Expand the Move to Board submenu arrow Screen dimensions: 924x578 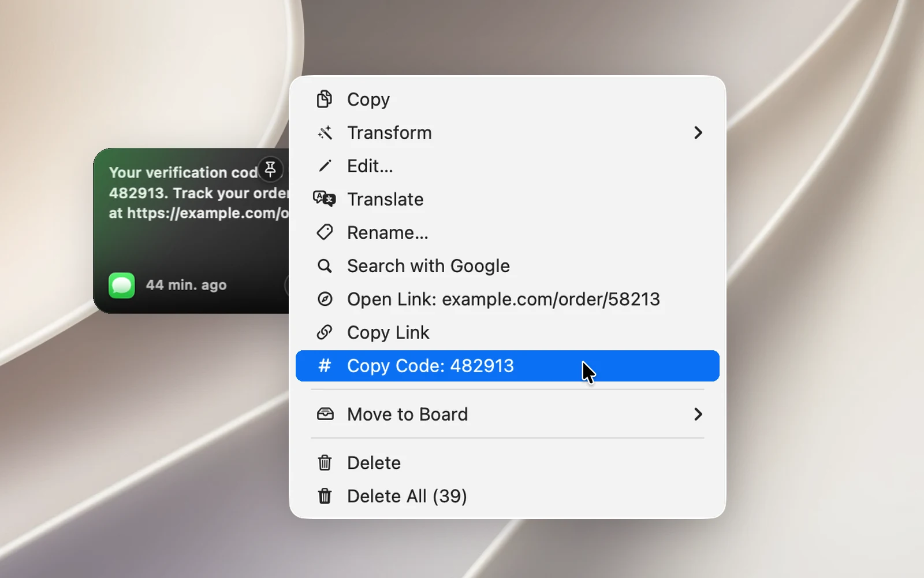point(698,414)
